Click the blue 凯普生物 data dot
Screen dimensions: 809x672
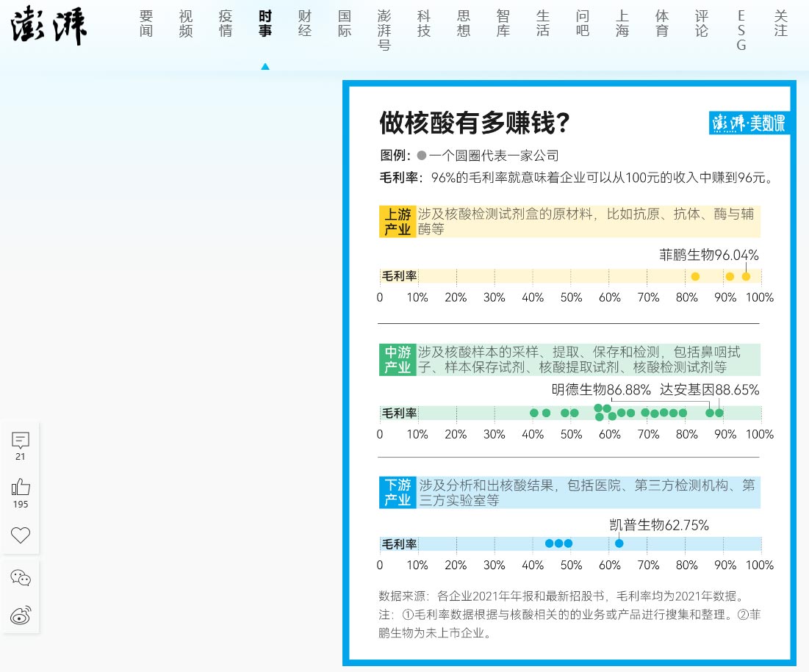(619, 543)
